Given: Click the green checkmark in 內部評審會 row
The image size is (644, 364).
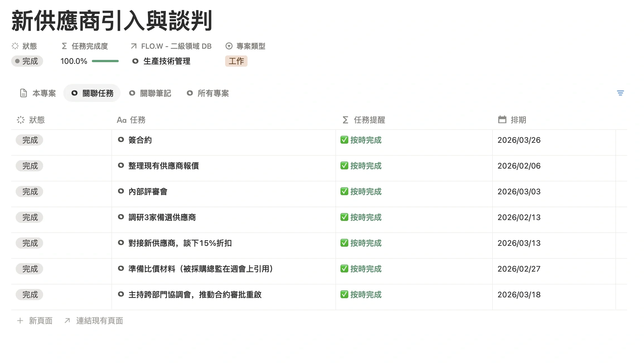Looking at the screenshot, I should click(x=344, y=191).
